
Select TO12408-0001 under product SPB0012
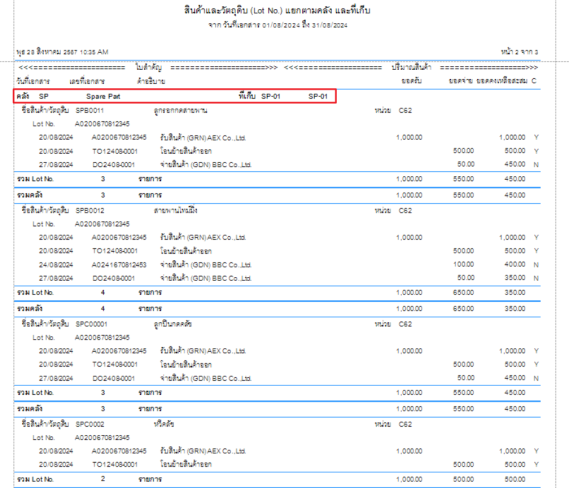click(115, 251)
